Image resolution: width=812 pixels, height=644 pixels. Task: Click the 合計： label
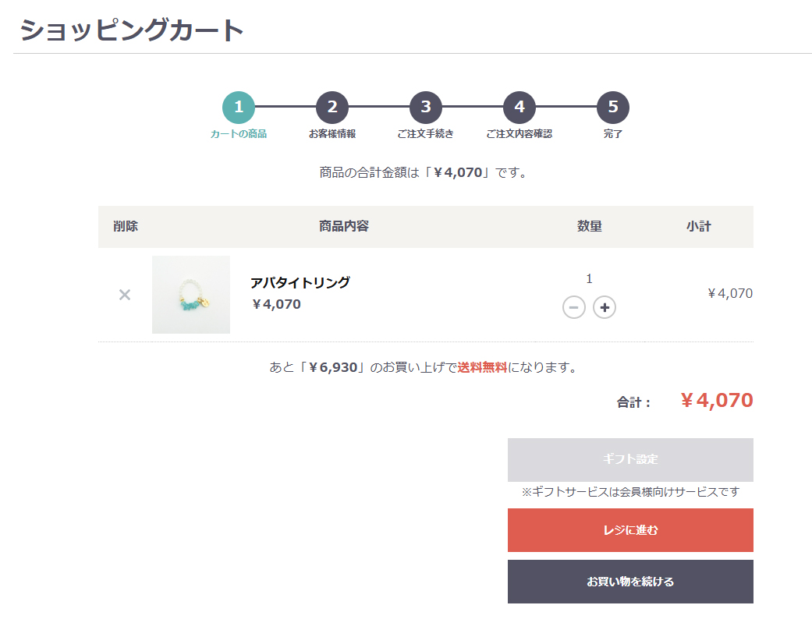point(633,402)
